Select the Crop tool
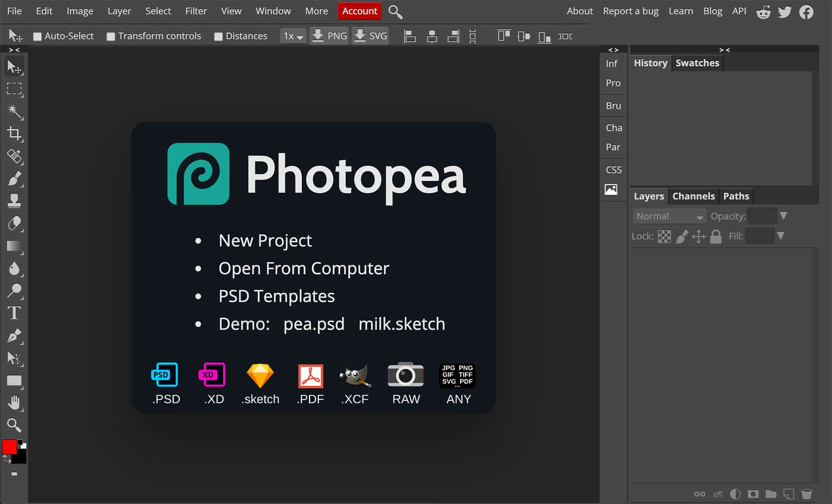This screenshot has height=504, width=832. point(14,133)
